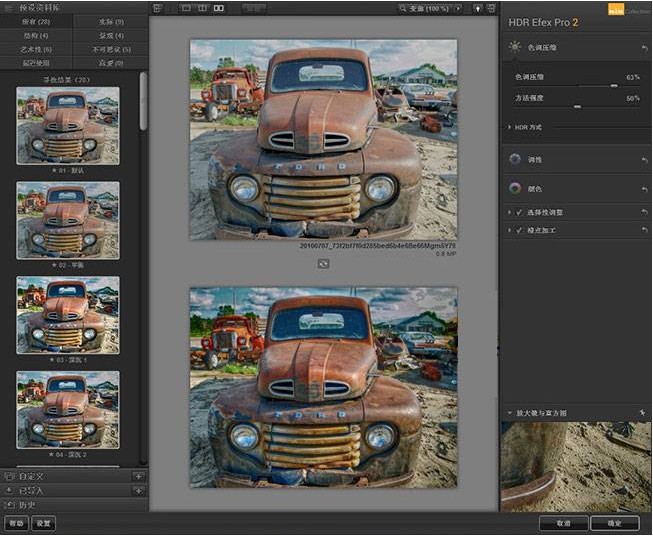653x537 pixels.
Task: Apply preset thumbnail 01 Default
Action: click(68, 125)
